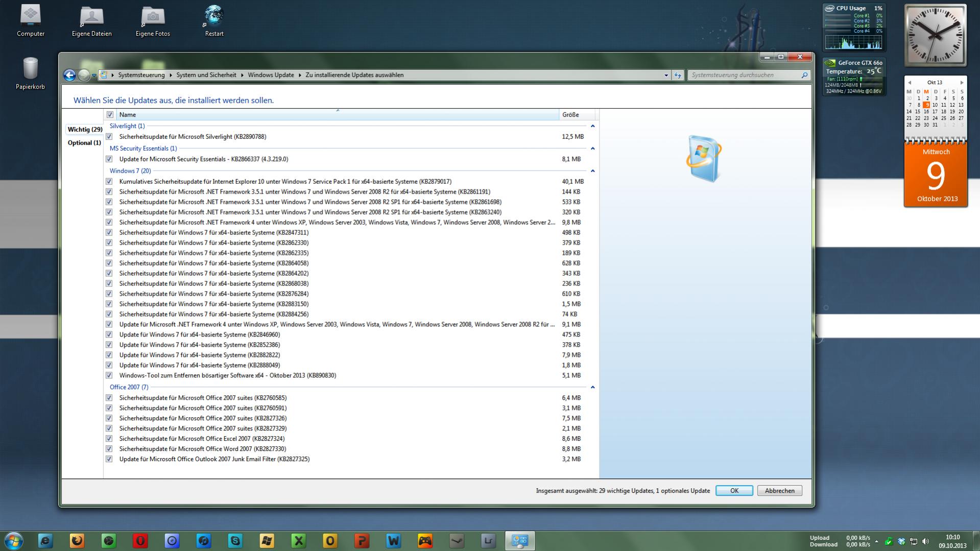This screenshot has height=551, width=980.
Task: Open iTunes from the taskbar
Action: [x=204, y=541]
